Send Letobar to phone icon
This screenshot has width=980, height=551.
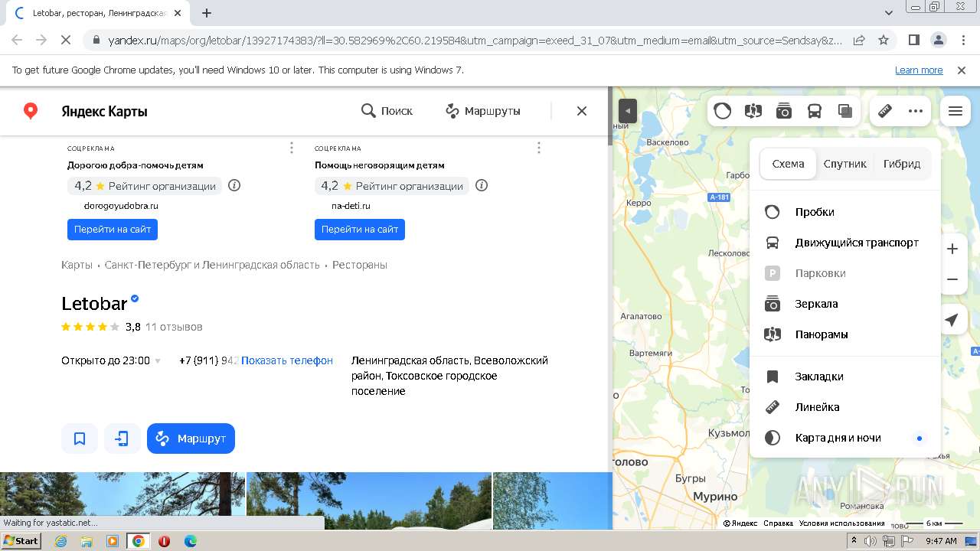click(122, 439)
